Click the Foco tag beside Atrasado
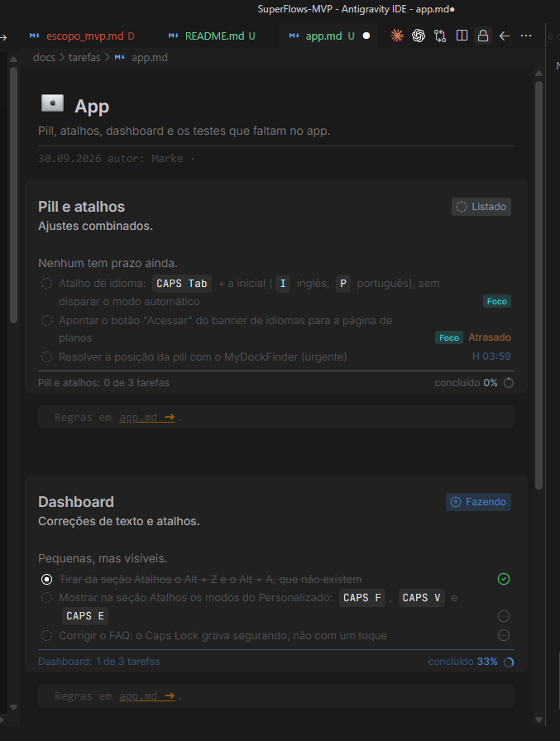The height and width of the screenshot is (741, 560). point(449,337)
